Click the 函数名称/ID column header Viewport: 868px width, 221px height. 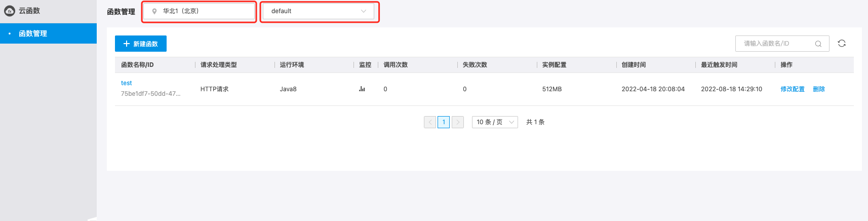coord(137,65)
